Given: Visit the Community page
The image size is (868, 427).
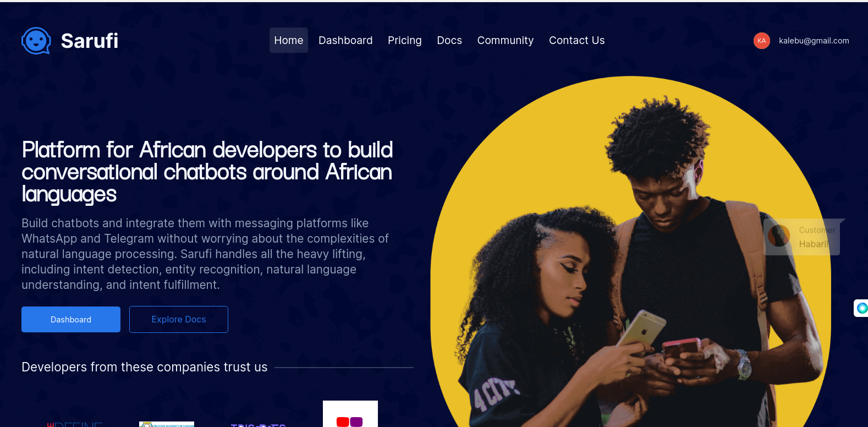Looking at the screenshot, I should tap(506, 40).
